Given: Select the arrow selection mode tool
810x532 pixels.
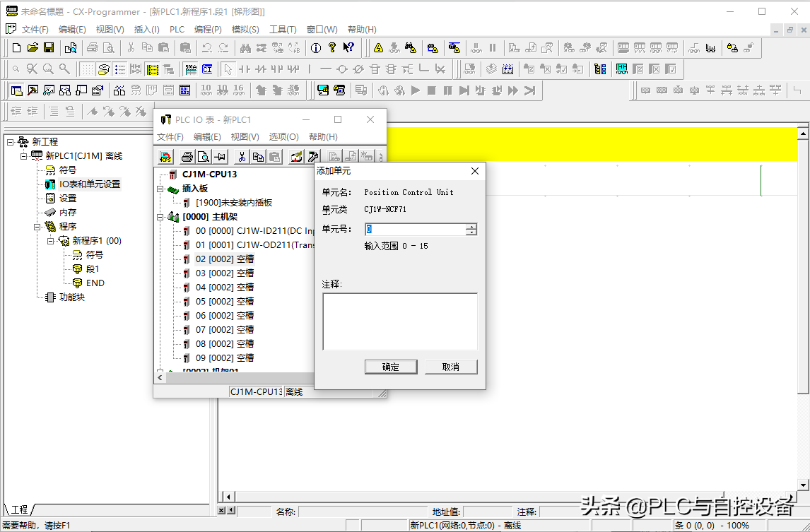Looking at the screenshot, I should tap(228, 69).
